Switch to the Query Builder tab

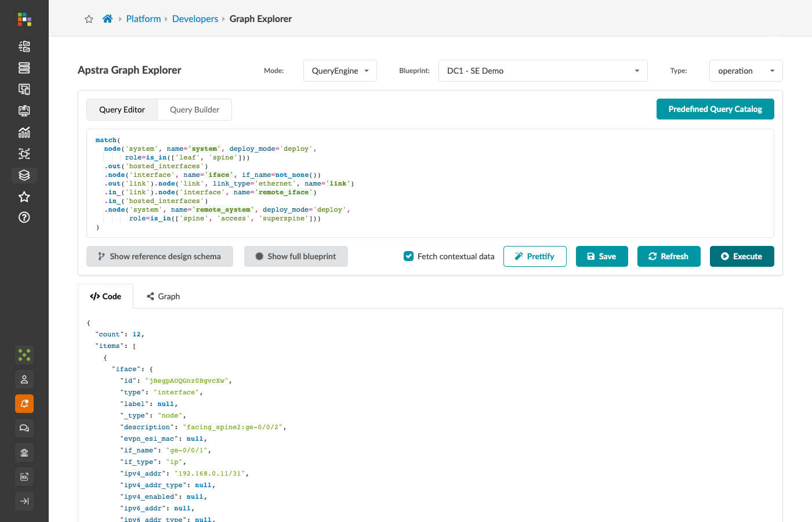click(x=194, y=110)
